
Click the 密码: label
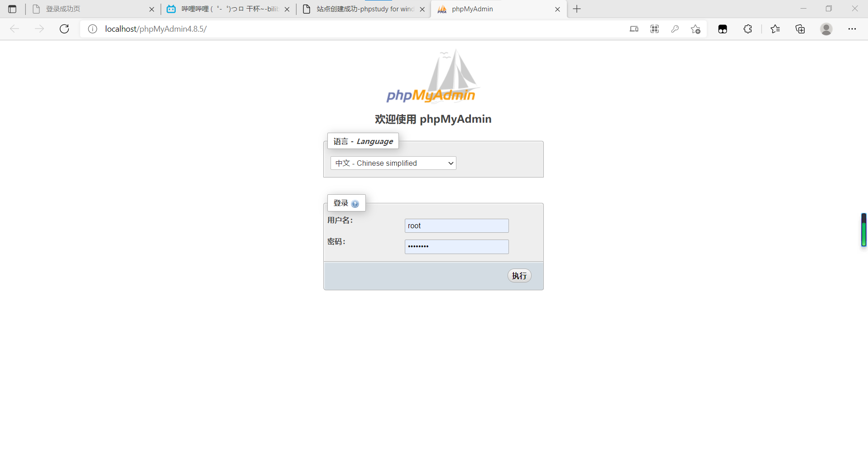tap(336, 242)
